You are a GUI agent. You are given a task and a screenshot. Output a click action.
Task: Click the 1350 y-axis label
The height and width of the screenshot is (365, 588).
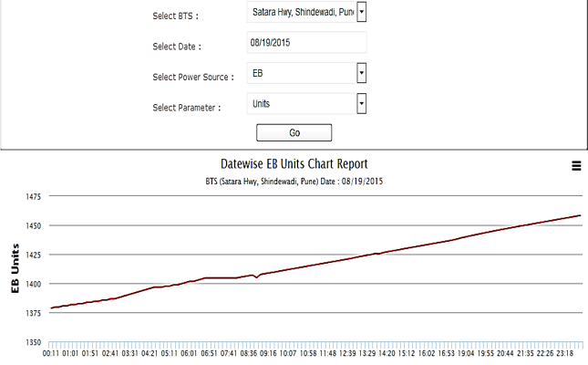tap(35, 342)
